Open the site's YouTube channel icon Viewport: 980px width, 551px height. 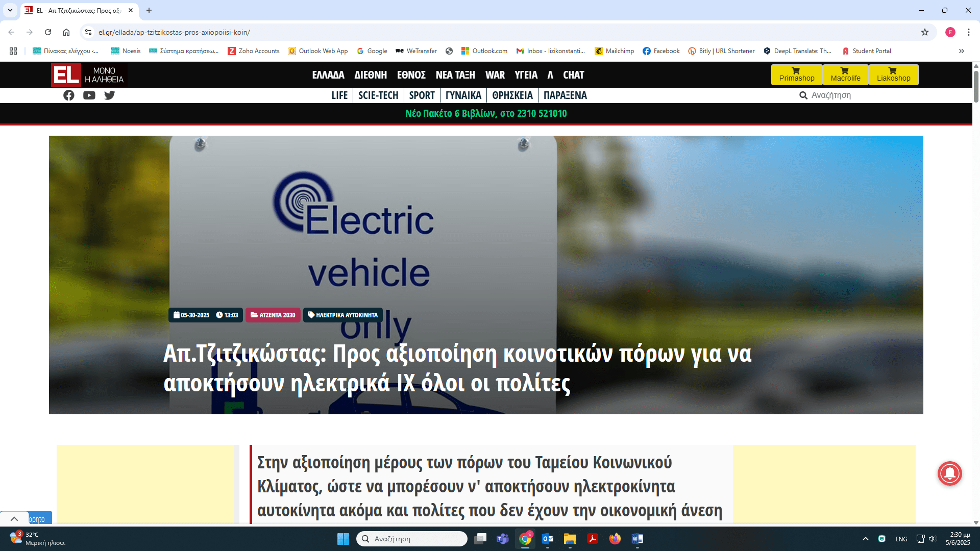[89, 95]
